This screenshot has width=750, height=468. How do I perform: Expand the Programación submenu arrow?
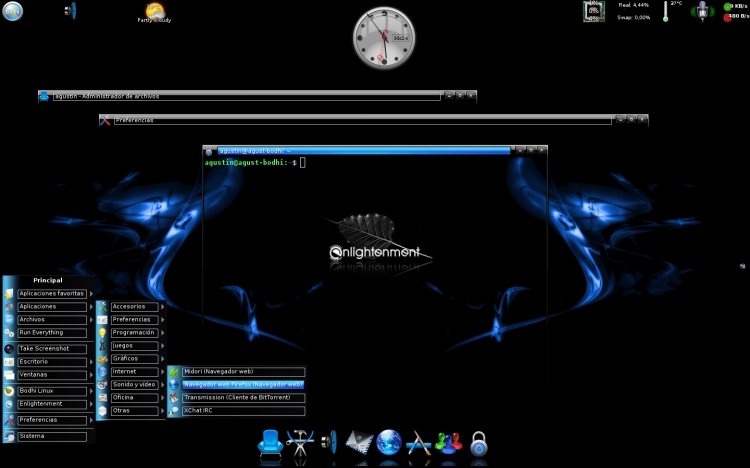coord(162,333)
